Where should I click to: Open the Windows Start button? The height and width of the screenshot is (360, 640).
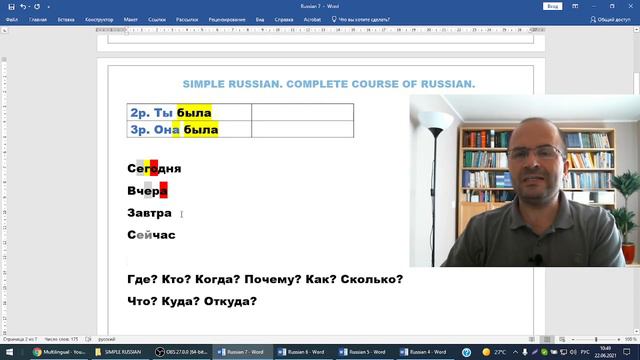9,352
